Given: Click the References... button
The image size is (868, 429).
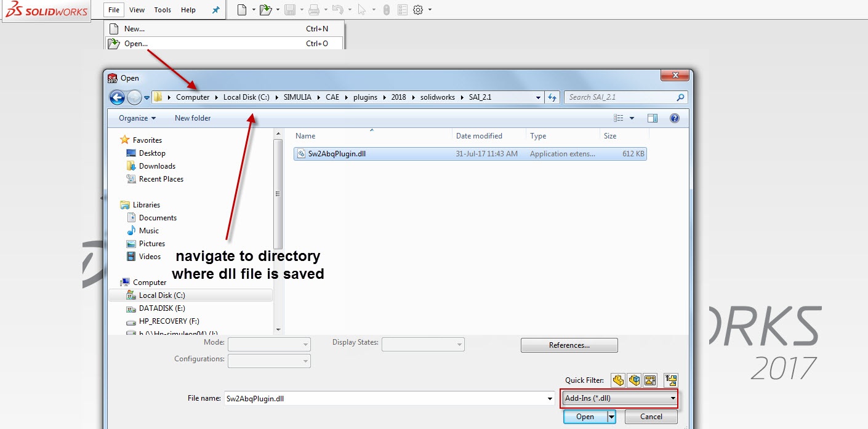Looking at the screenshot, I should point(568,345).
